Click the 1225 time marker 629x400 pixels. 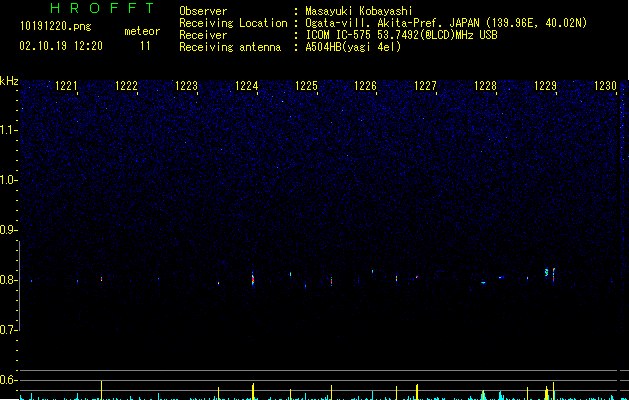point(306,86)
